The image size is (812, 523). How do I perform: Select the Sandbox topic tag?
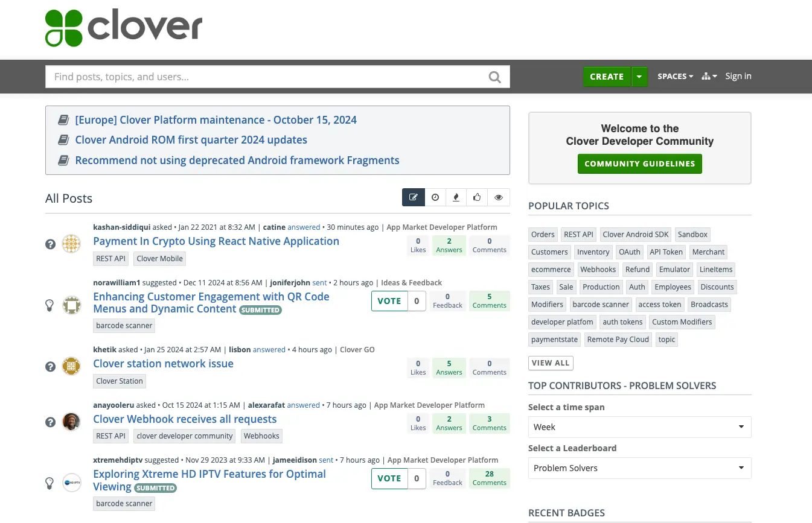tap(692, 235)
